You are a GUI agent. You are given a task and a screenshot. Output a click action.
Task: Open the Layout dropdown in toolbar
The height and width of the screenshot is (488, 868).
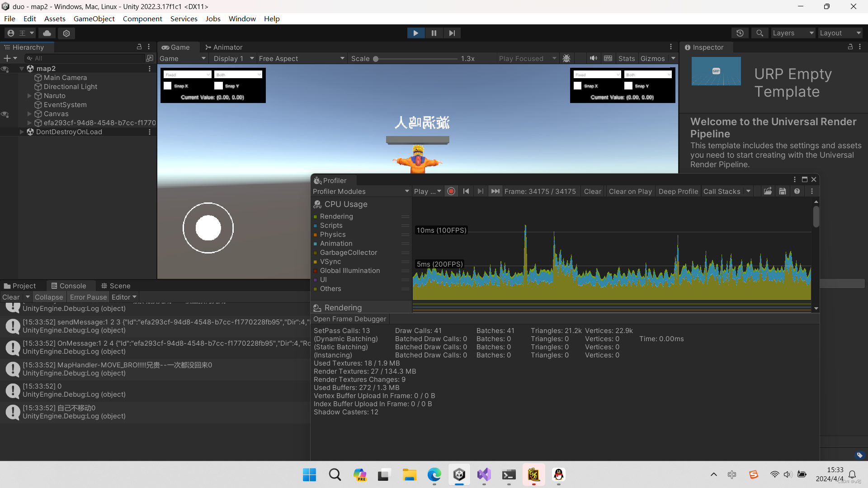click(x=840, y=33)
